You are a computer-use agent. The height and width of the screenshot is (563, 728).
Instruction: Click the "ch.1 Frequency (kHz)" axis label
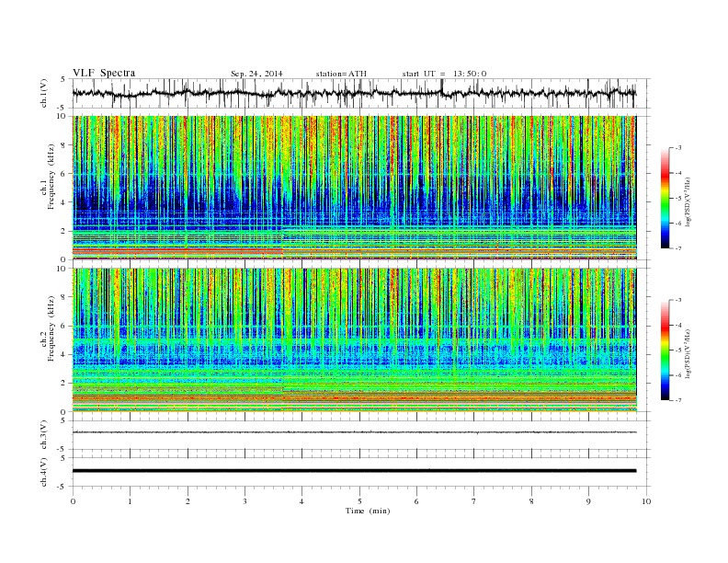coord(48,177)
